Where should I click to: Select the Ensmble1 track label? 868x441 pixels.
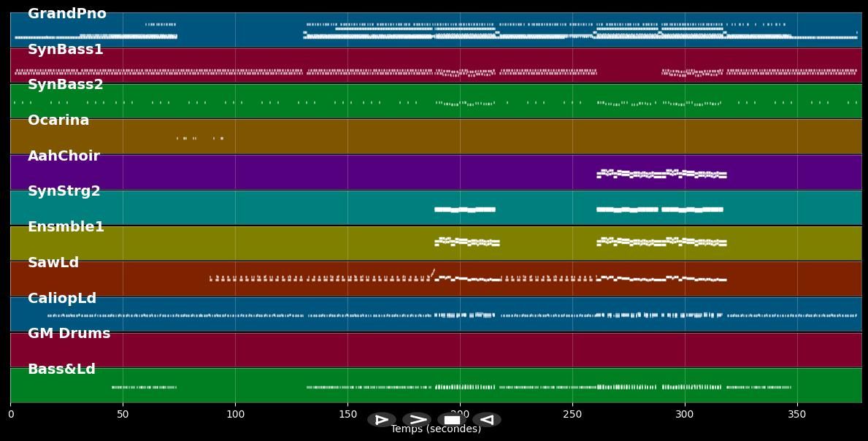[x=66, y=226]
